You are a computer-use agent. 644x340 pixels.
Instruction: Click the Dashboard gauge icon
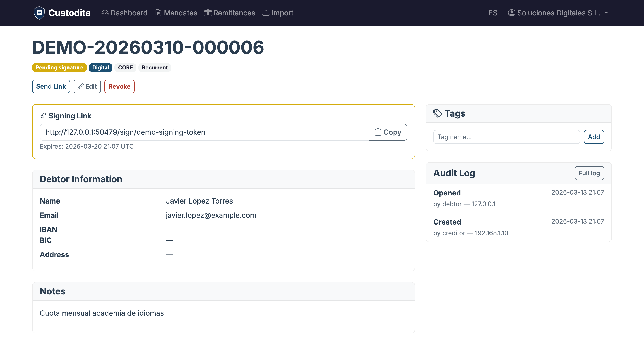coord(105,13)
